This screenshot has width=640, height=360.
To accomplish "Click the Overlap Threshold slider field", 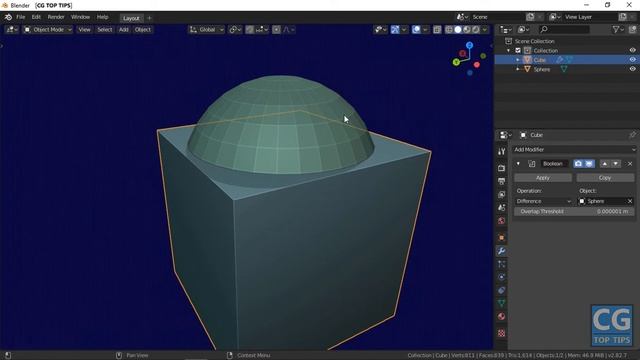I will (x=574, y=211).
